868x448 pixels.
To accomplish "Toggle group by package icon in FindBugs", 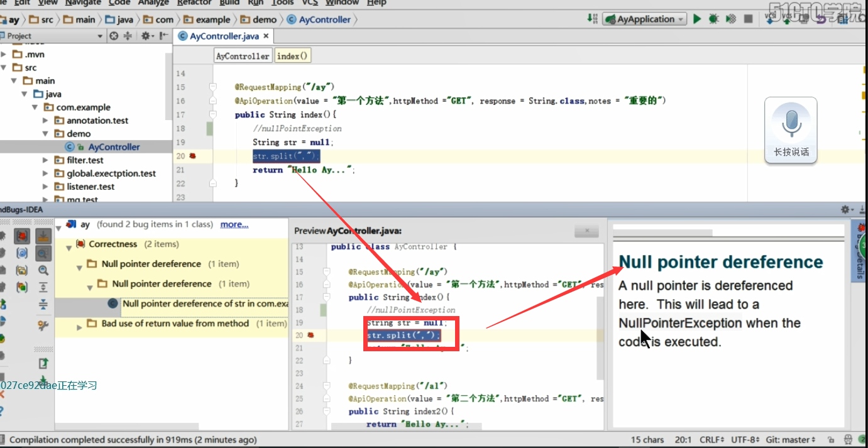I will click(23, 270).
